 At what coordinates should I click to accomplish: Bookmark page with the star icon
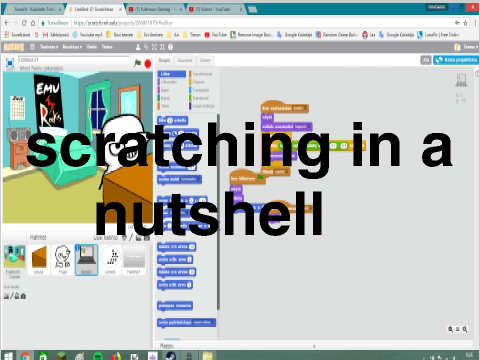(466, 23)
